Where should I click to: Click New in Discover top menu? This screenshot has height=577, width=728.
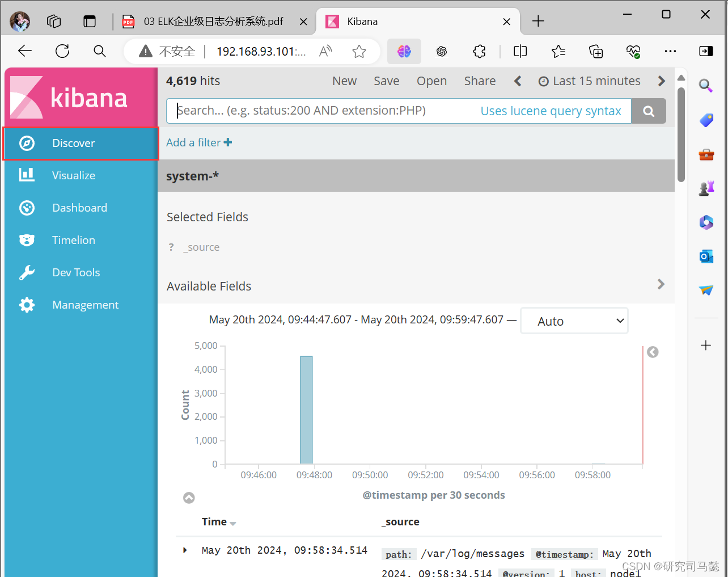(344, 81)
